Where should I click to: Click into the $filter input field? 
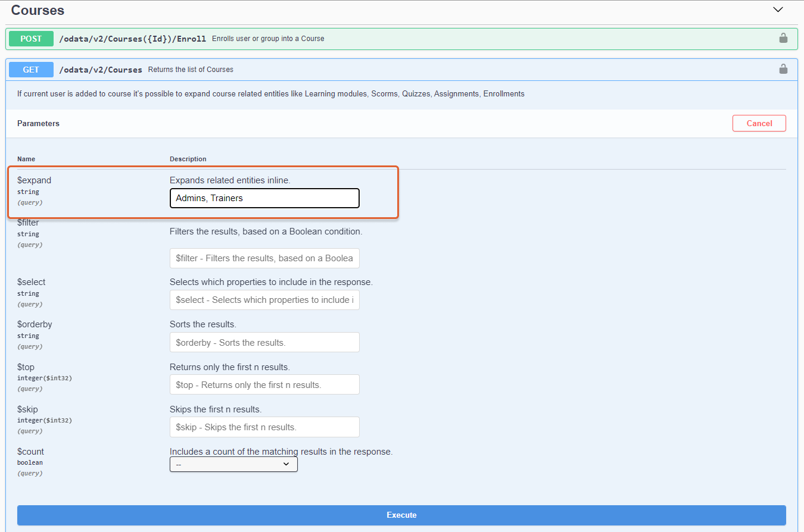pos(264,258)
